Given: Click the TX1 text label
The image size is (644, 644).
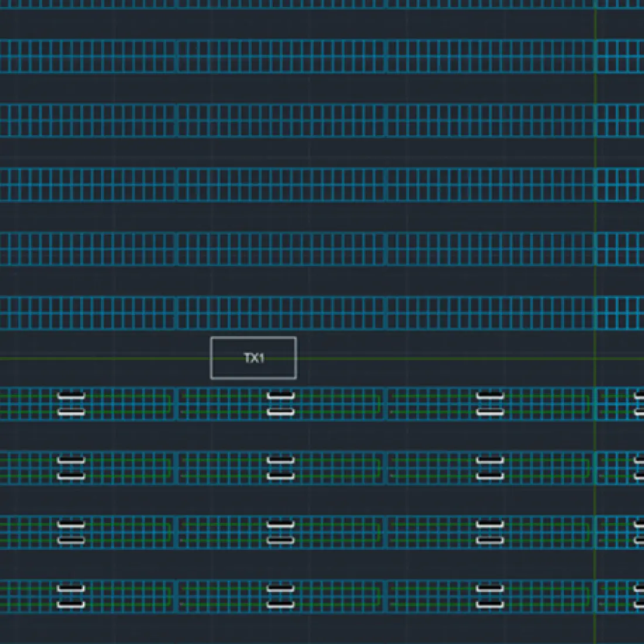Looking at the screenshot, I should click(254, 358).
